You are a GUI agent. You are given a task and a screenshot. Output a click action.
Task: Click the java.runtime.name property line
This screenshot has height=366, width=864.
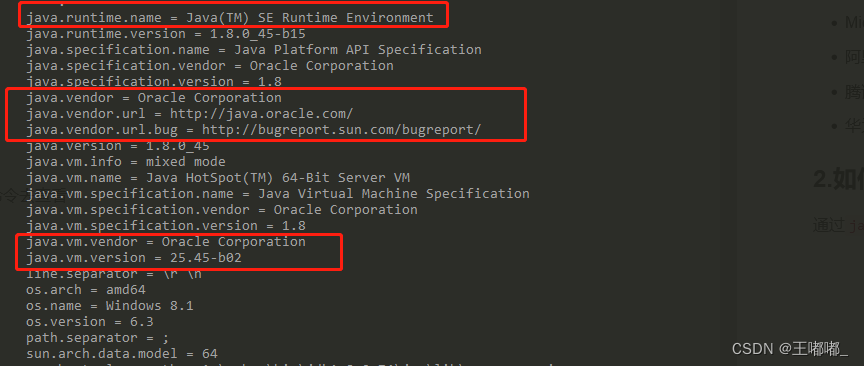tap(230, 18)
